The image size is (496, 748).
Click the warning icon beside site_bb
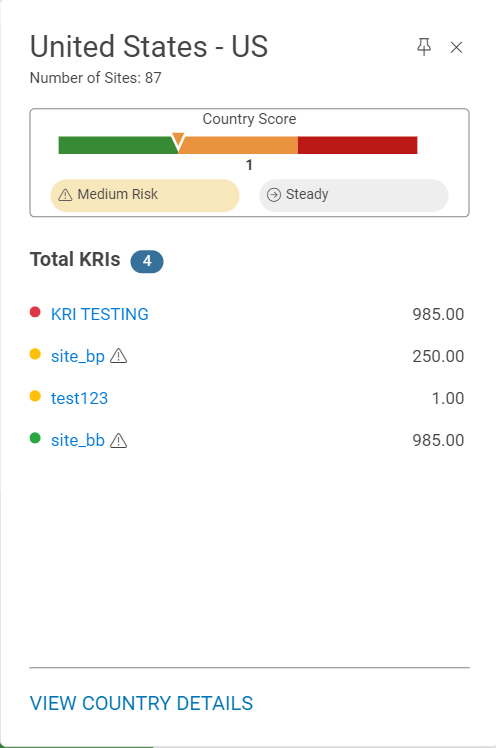coord(118,440)
